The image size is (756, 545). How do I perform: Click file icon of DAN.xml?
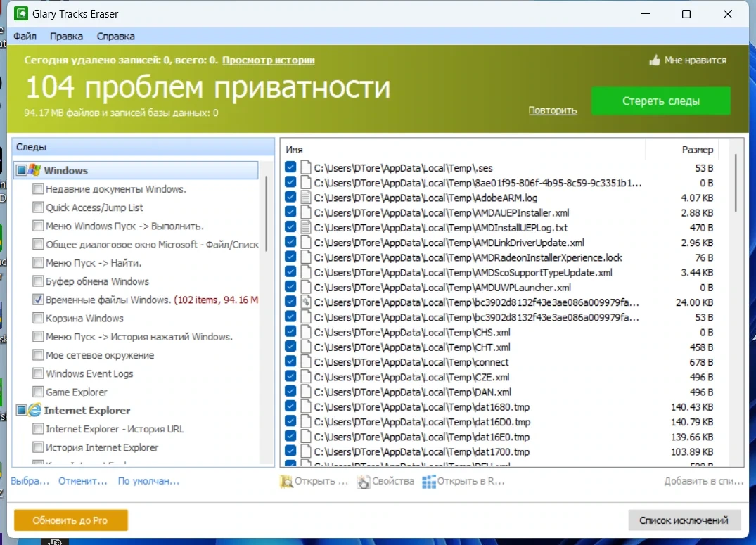(305, 392)
